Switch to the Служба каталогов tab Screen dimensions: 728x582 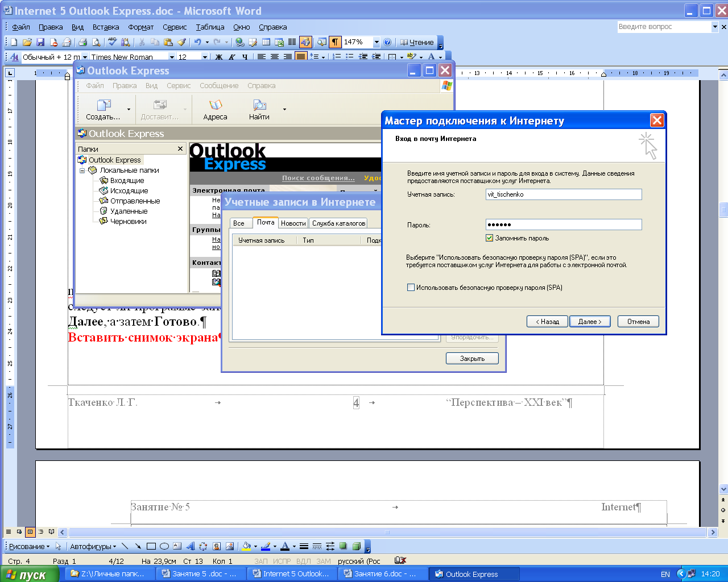[x=338, y=223]
